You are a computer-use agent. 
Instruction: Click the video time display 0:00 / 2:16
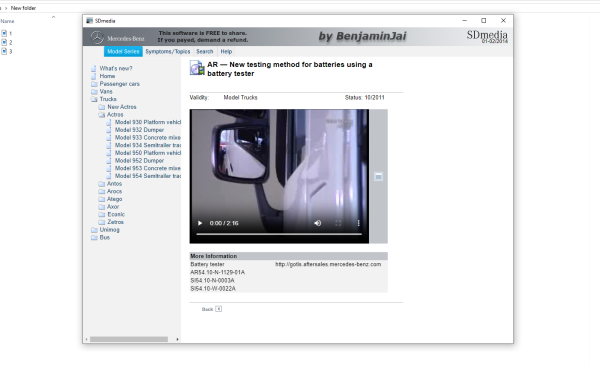click(224, 223)
